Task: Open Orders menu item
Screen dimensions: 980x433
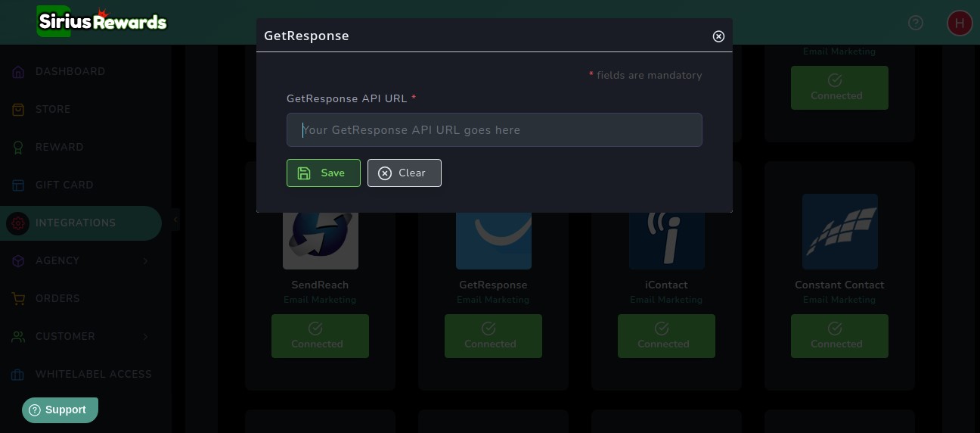Action: point(57,298)
